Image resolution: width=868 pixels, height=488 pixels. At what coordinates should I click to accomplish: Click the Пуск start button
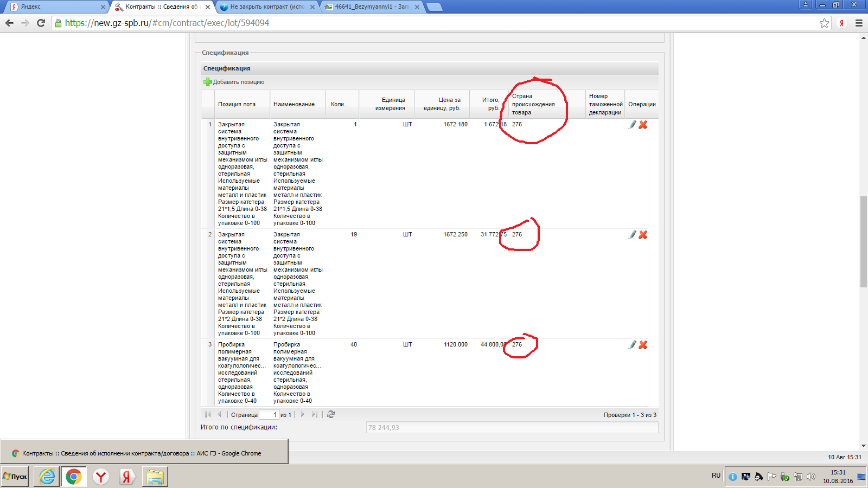(x=15, y=477)
